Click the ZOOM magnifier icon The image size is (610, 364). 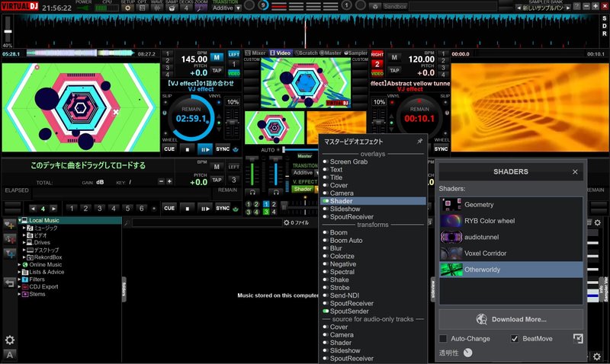(x=201, y=8)
